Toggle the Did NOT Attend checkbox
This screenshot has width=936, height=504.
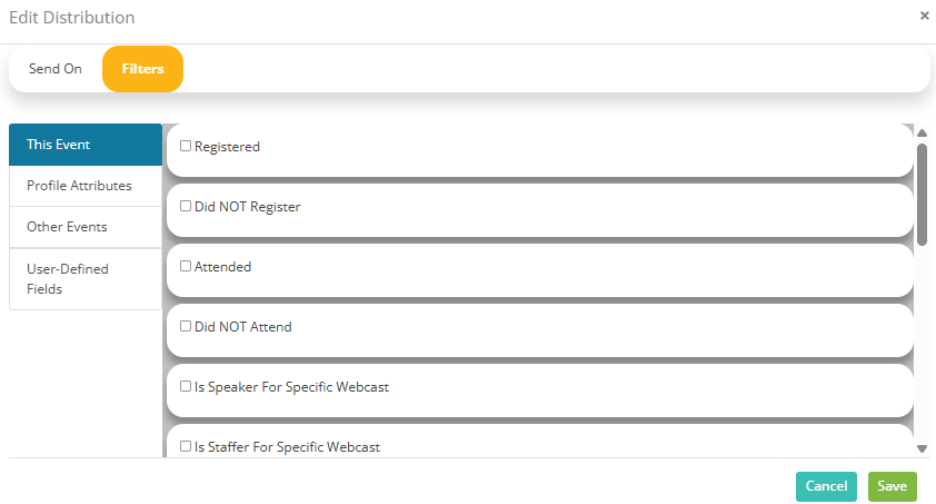[186, 326]
